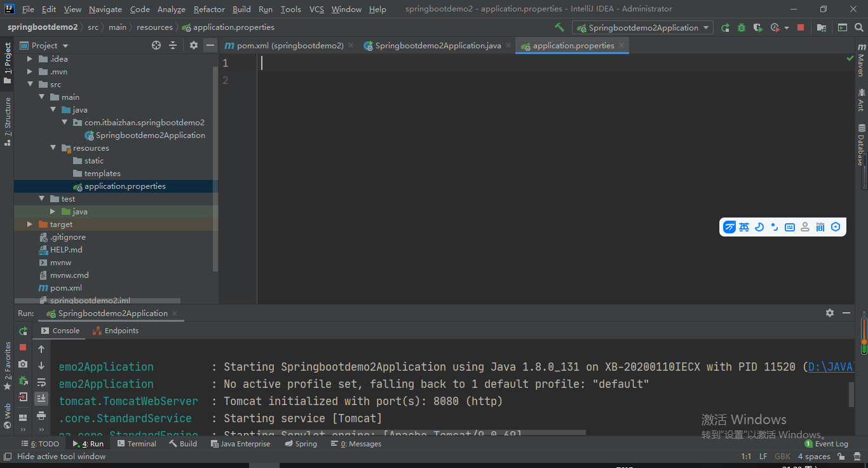
Task: Stop process in Run panel sidebar
Action: point(23,347)
